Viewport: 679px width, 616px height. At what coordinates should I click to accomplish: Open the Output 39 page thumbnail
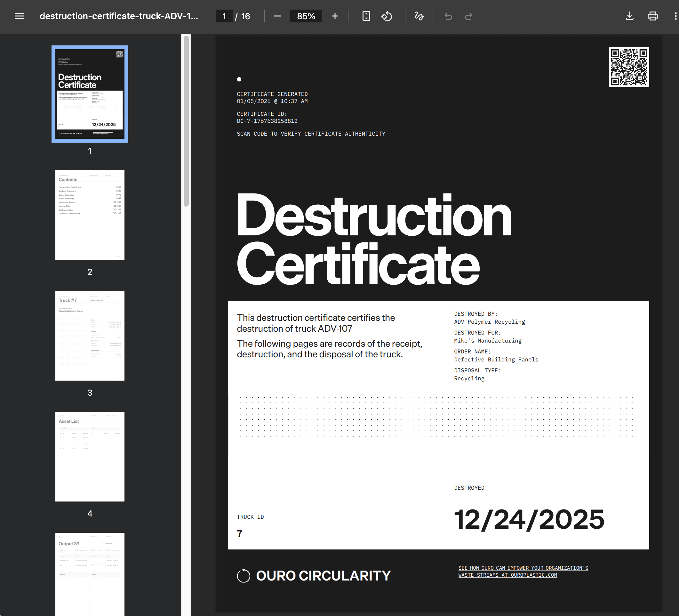tap(90, 574)
